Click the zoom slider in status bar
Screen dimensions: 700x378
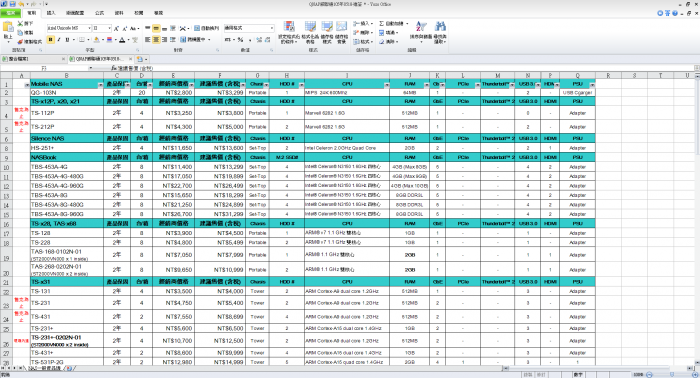672,375
